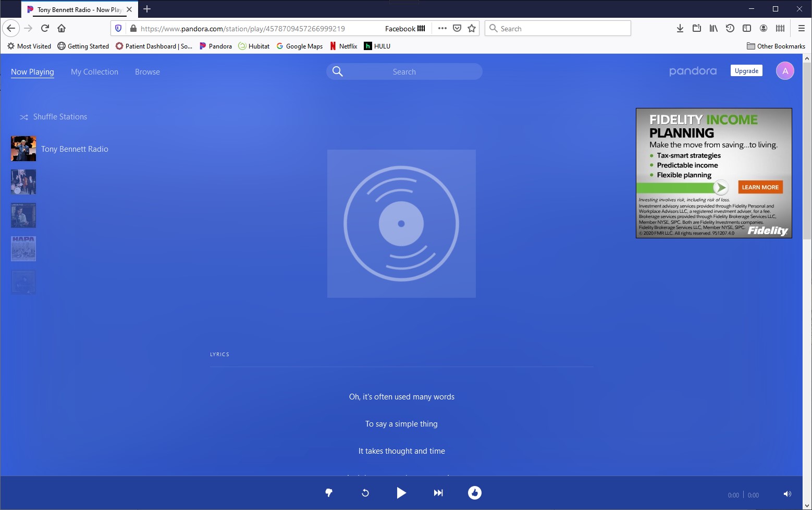Toggle the bookmark star in address bar

tap(472, 28)
